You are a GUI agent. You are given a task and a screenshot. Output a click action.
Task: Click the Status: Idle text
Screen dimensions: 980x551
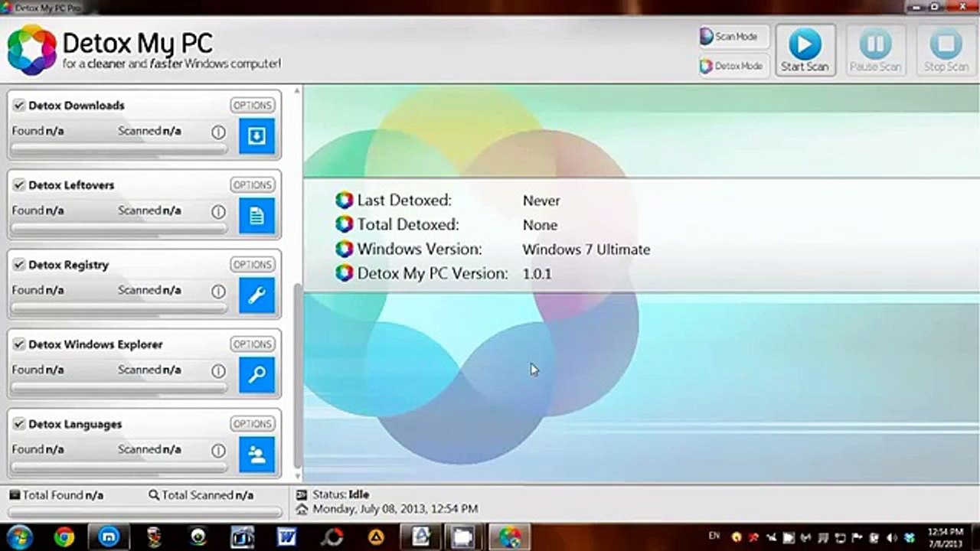340,494
